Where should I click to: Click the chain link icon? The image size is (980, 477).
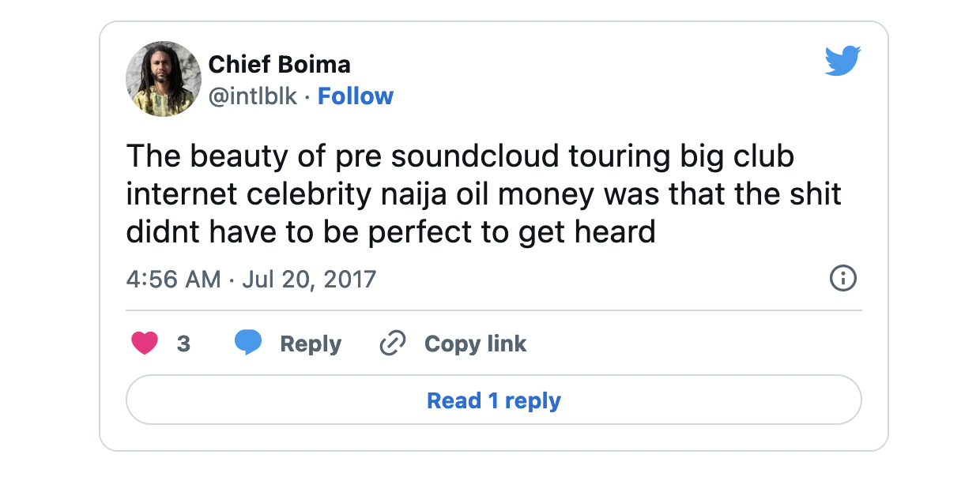[x=393, y=344]
